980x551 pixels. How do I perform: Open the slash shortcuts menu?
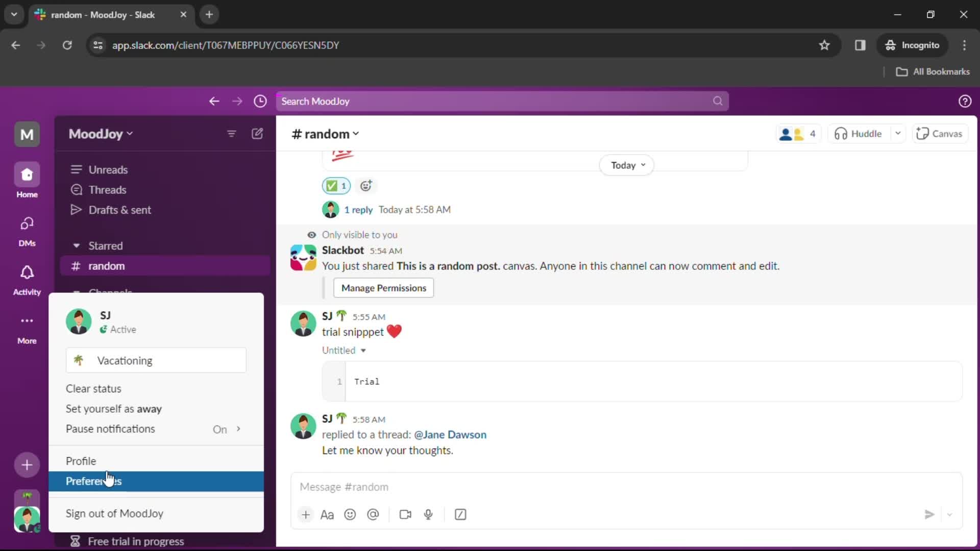[x=460, y=514]
